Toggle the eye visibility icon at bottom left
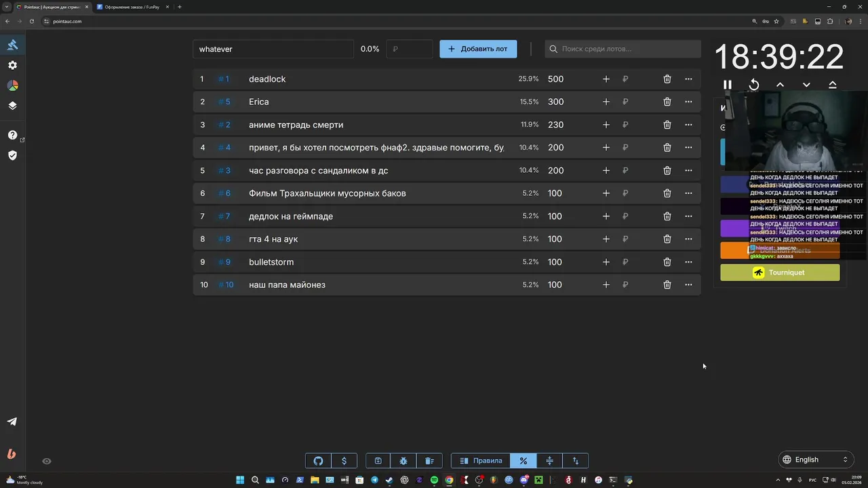This screenshot has width=868, height=488. [47, 461]
